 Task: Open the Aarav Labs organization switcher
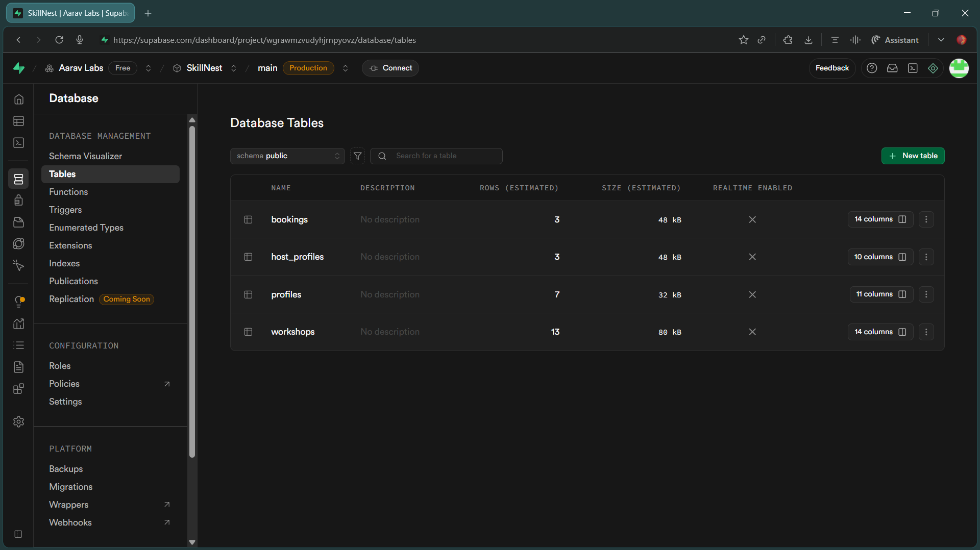click(x=149, y=68)
